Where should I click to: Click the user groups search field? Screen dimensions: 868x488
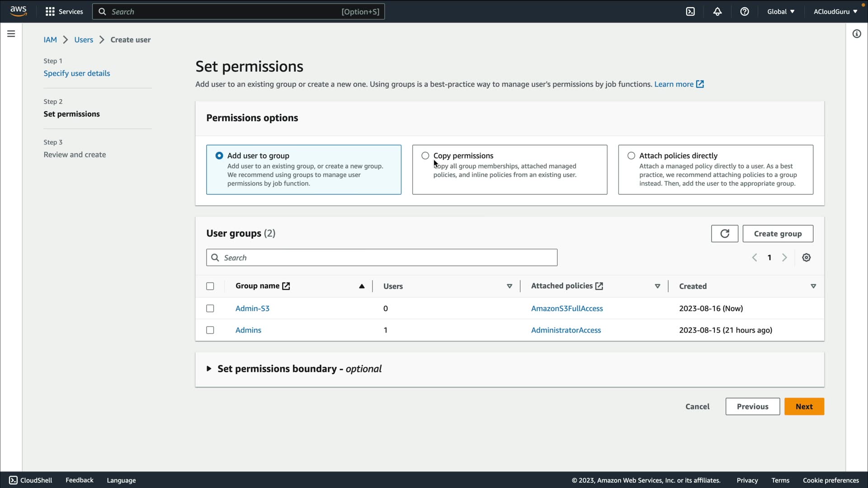382,258
